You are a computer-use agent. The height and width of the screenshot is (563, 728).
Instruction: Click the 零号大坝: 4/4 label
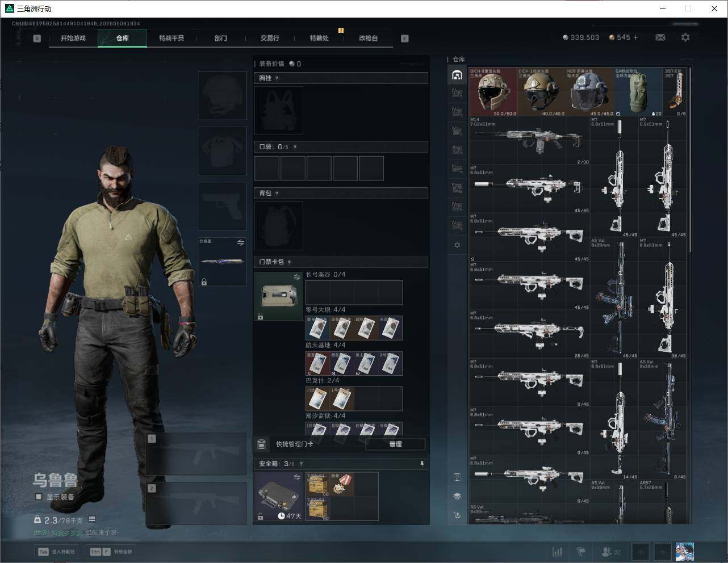click(325, 310)
